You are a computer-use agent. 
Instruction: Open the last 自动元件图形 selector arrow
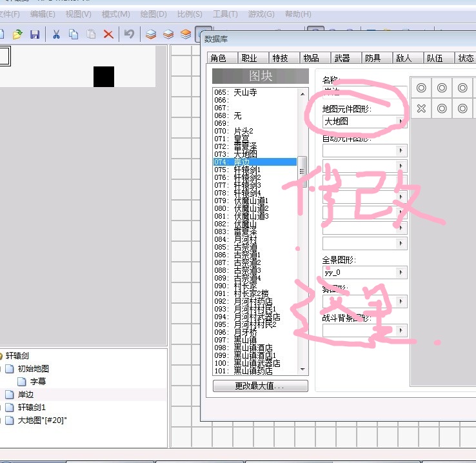tap(401, 243)
